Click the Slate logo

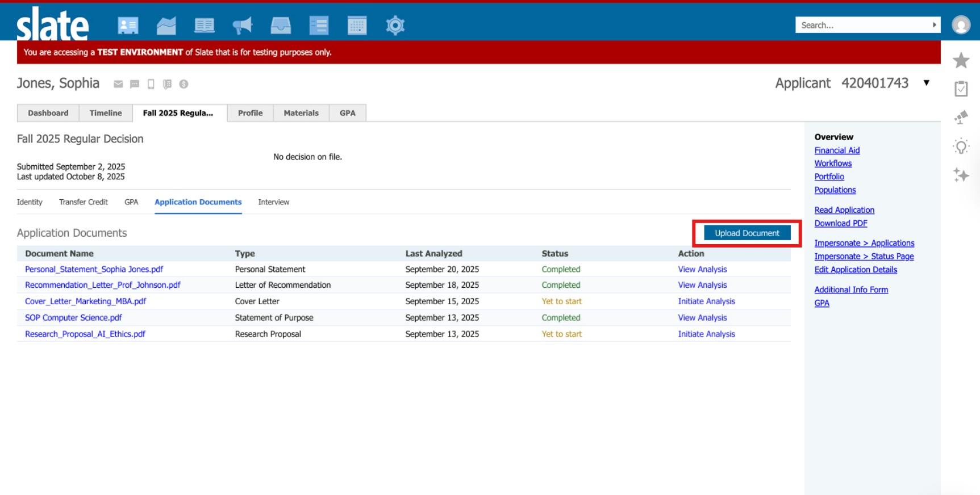52,24
